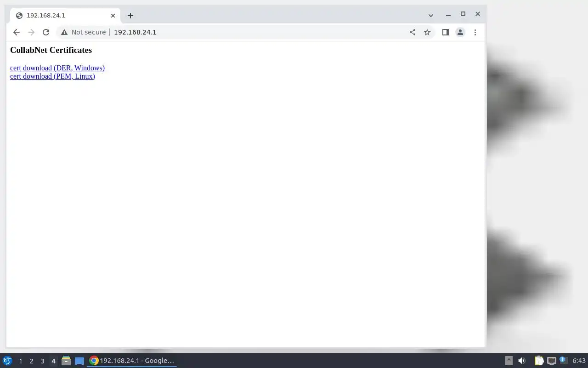
Task: Bookmark this page with the star icon
Action: click(x=427, y=32)
